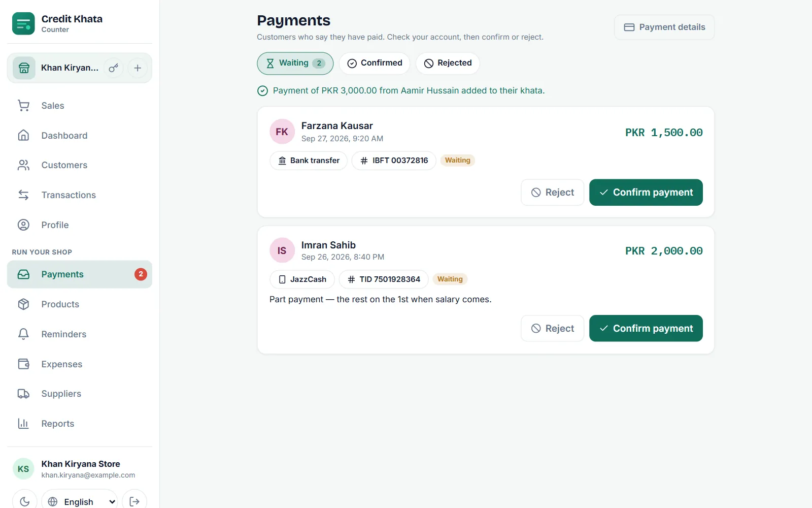Viewport: 812px width, 508px height.
Task: Open Reports from the sidebar
Action: point(80,424)
